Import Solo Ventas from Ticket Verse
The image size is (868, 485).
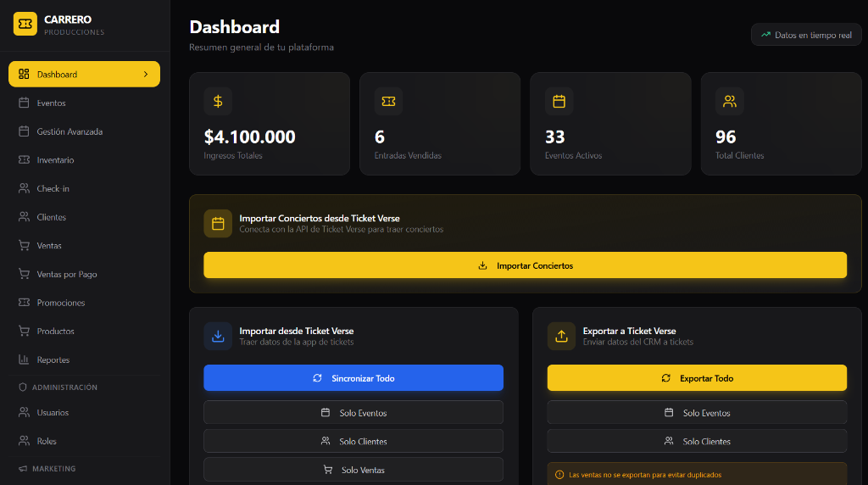coord(353,470)
